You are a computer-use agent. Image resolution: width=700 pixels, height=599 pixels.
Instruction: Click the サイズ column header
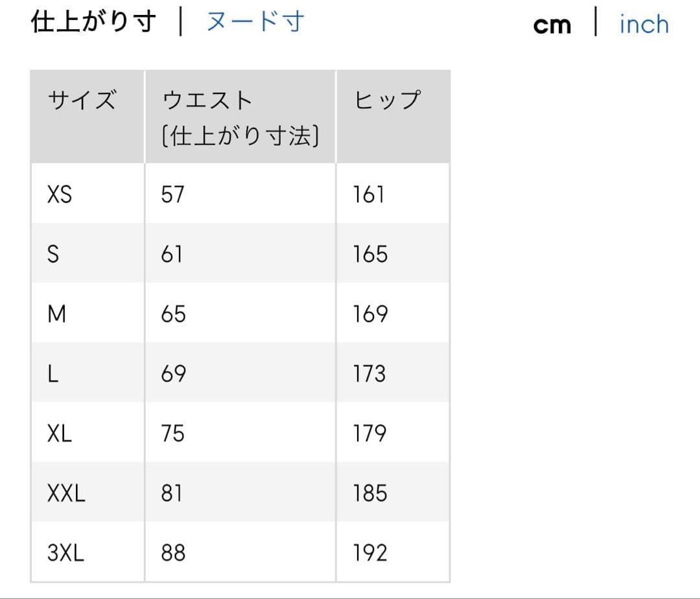coord(82,101)
